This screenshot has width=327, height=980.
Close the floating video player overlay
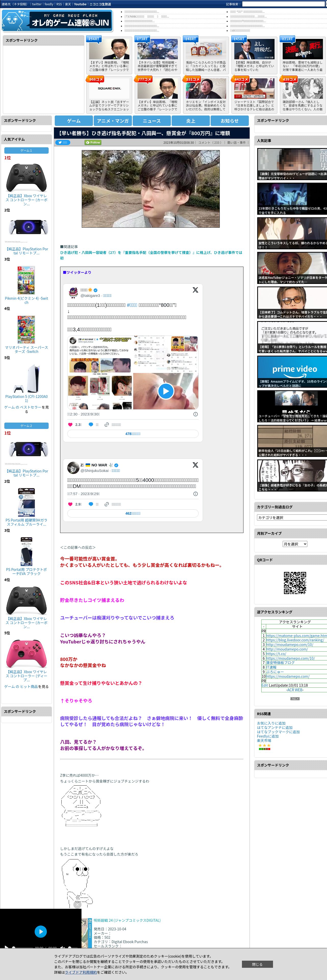tap(77, 905)
